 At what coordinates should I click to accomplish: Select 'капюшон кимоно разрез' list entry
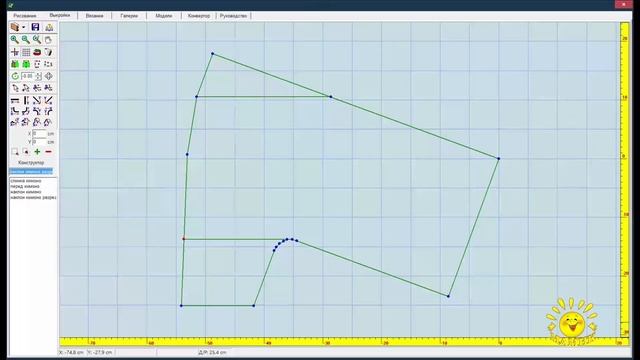click(33, 197)
